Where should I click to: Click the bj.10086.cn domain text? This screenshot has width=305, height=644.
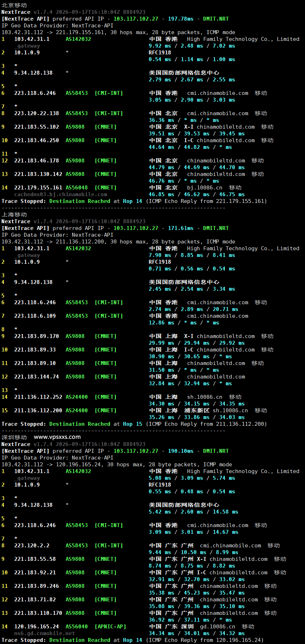pos(205,188)
